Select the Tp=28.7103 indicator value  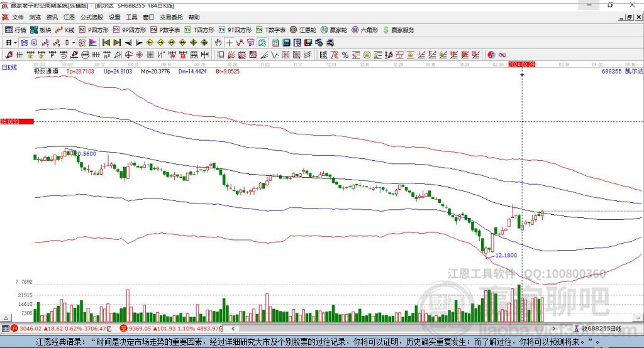point(80,71)
